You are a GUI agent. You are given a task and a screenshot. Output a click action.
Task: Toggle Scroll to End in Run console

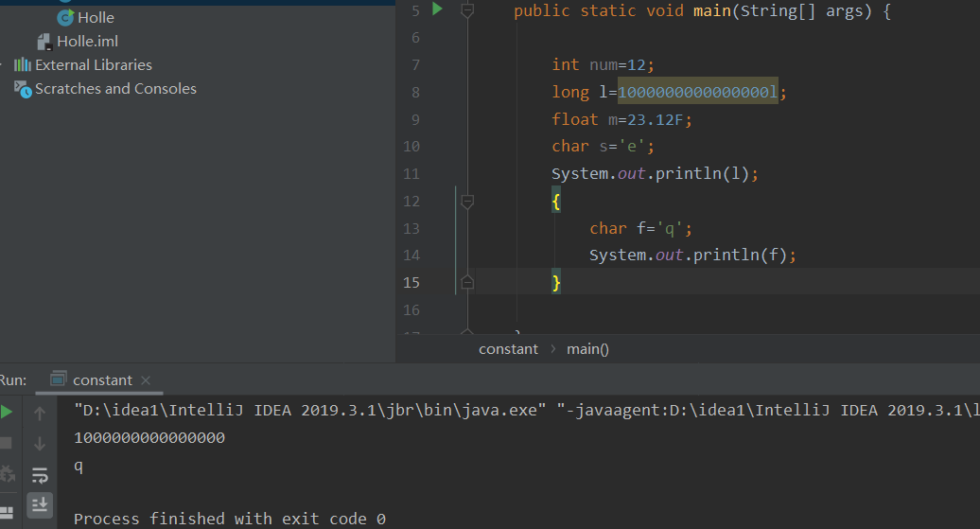pos(40,504)
